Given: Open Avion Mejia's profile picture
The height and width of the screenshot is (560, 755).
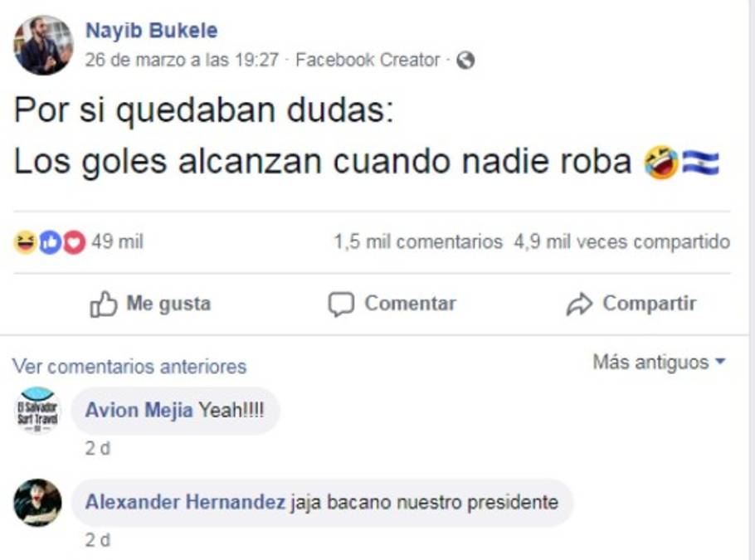Looking at the screenshot, I should (37, 411).
